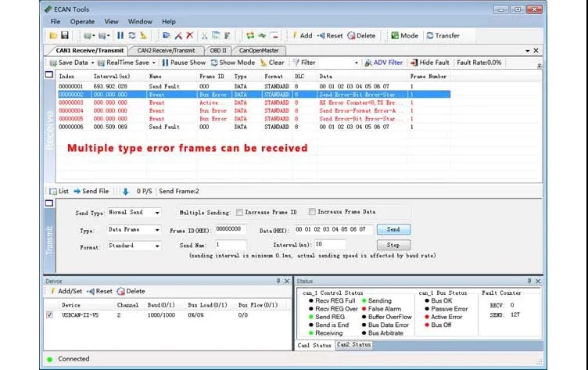Open the Filter dropdown in the receive toolbar

click(357, 63)
